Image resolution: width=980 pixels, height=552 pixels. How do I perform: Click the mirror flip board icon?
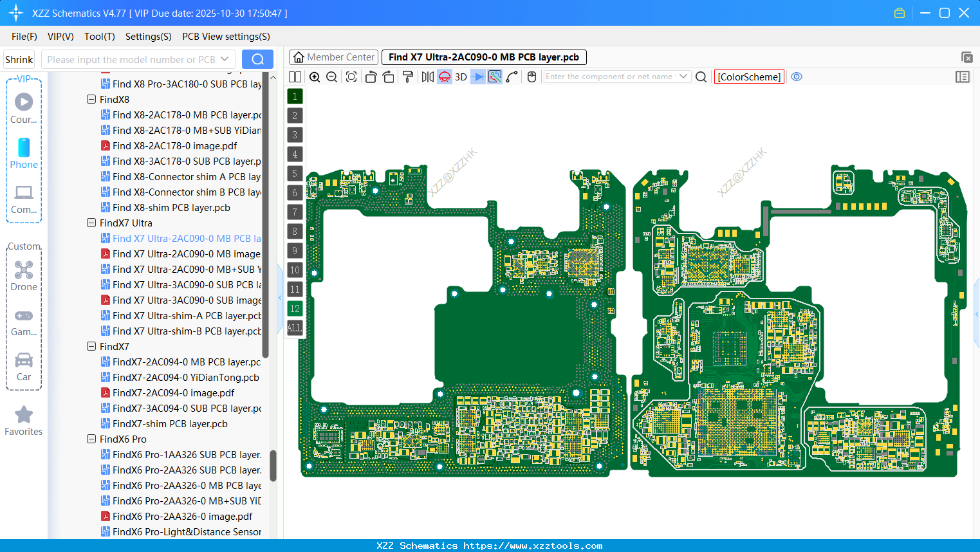pyautogui.click(x=427, y=77)
